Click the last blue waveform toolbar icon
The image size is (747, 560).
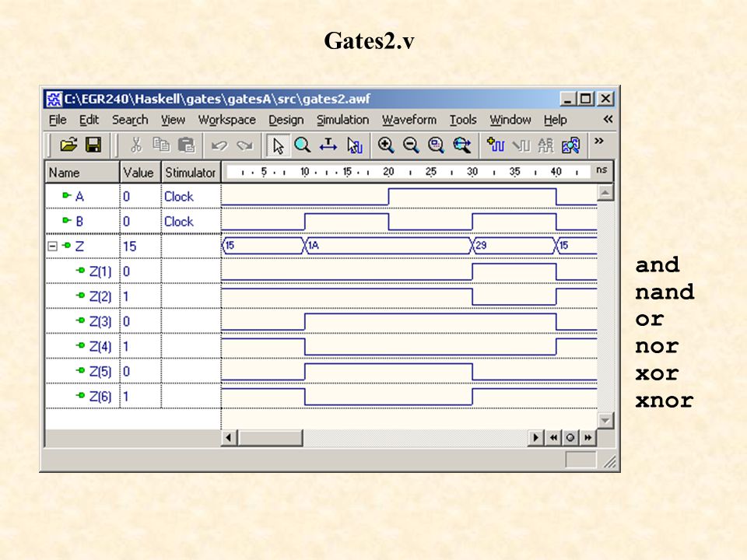pos(570,145)
